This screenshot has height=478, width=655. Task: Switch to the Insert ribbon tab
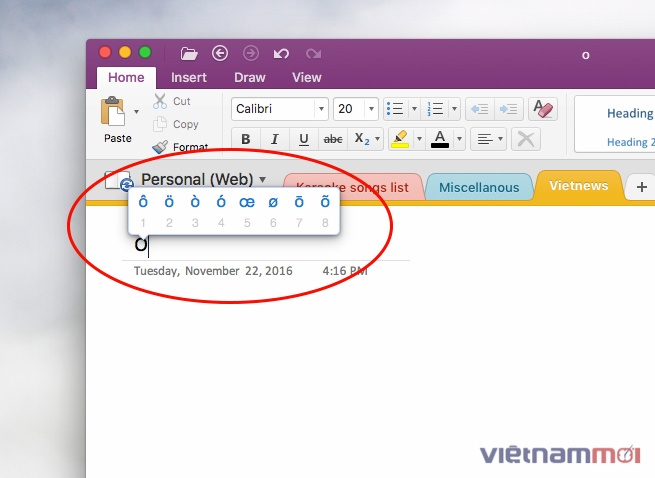tap(189, 77)
